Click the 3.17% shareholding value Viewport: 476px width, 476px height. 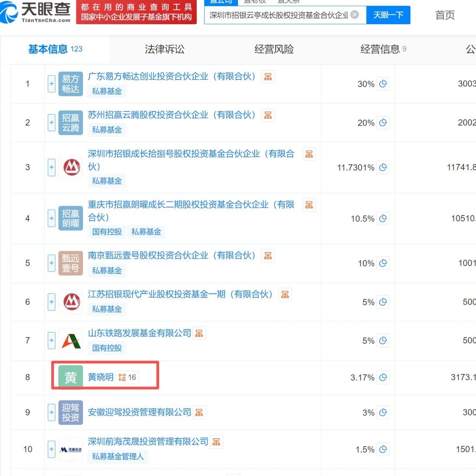(x=362, y=378)
